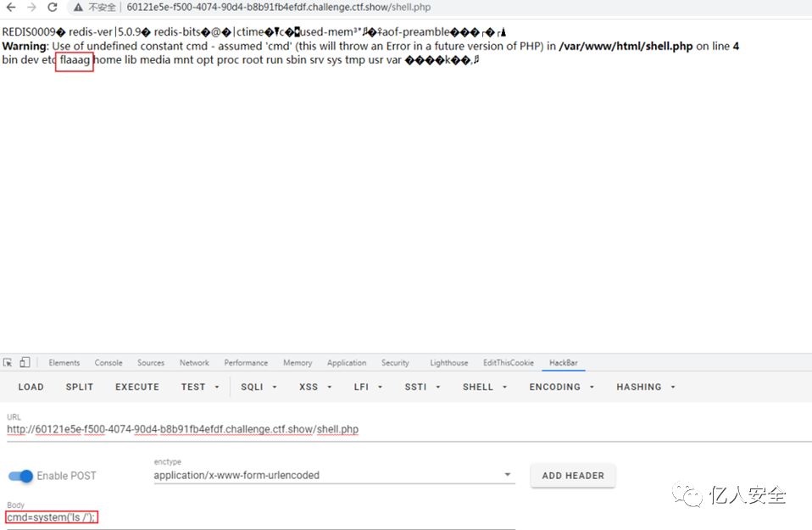The height and width of the screenshot is (530, 812).
Task: Open the Performance tab
Action: pyautogui.click(x=246, y=363)
